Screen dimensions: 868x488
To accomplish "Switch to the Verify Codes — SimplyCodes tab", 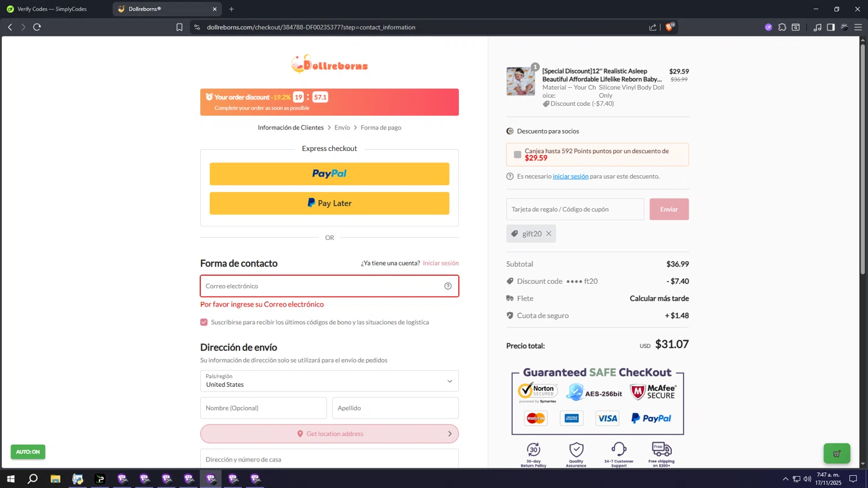I will coord(52,9).
